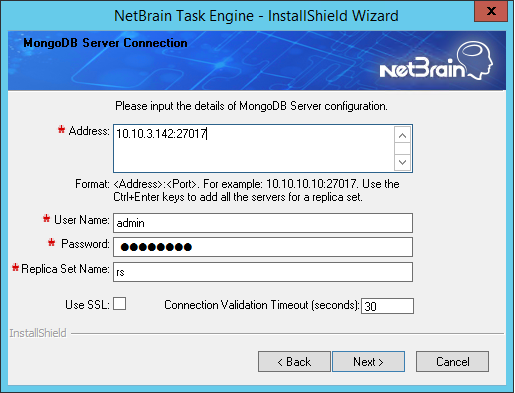Click the User Name field containing admin
Image resolution: width=515 pixels, height=393 pixels.
click(x=263, y=223)
